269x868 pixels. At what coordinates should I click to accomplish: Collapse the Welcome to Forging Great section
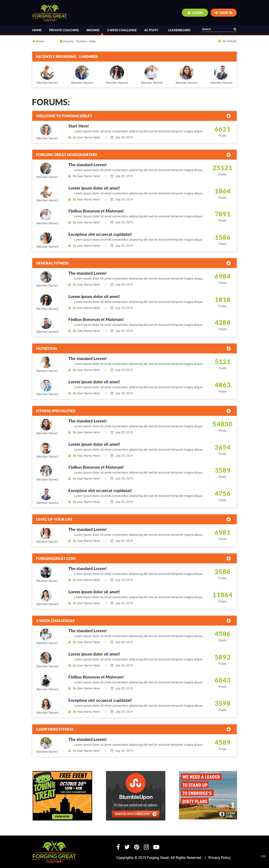pyautogui.click(x=228, y=116)
